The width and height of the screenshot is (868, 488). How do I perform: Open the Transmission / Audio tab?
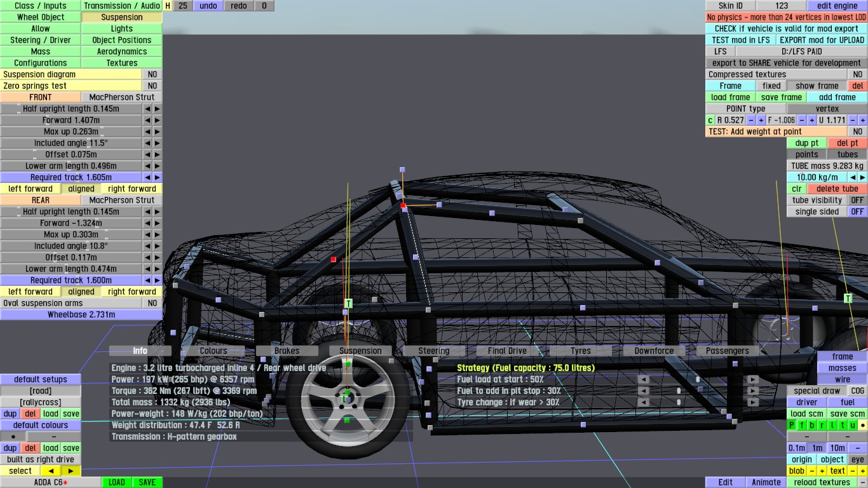(122, 6)
